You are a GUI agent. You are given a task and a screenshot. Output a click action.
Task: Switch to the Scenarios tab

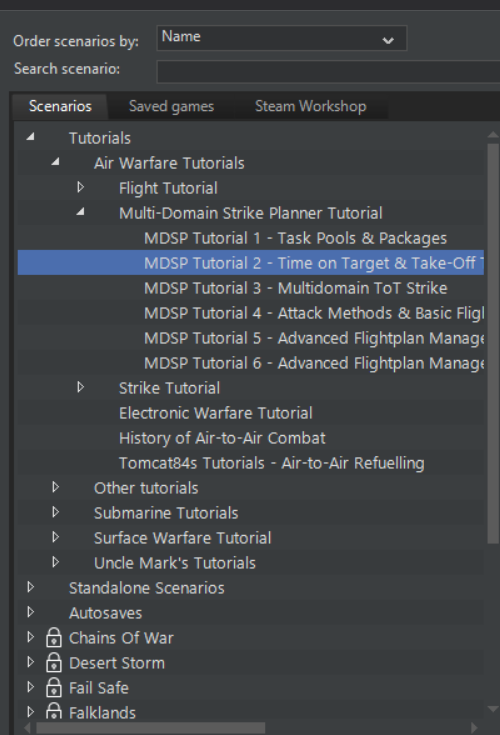tap(60, 106)
